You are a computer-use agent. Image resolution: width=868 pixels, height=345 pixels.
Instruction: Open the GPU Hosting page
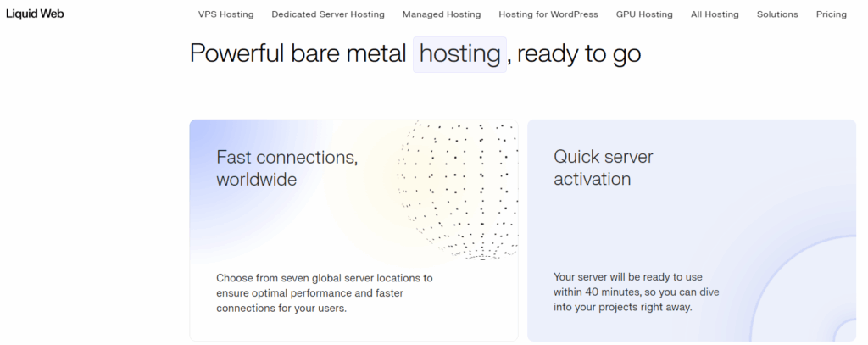(644, 14)
